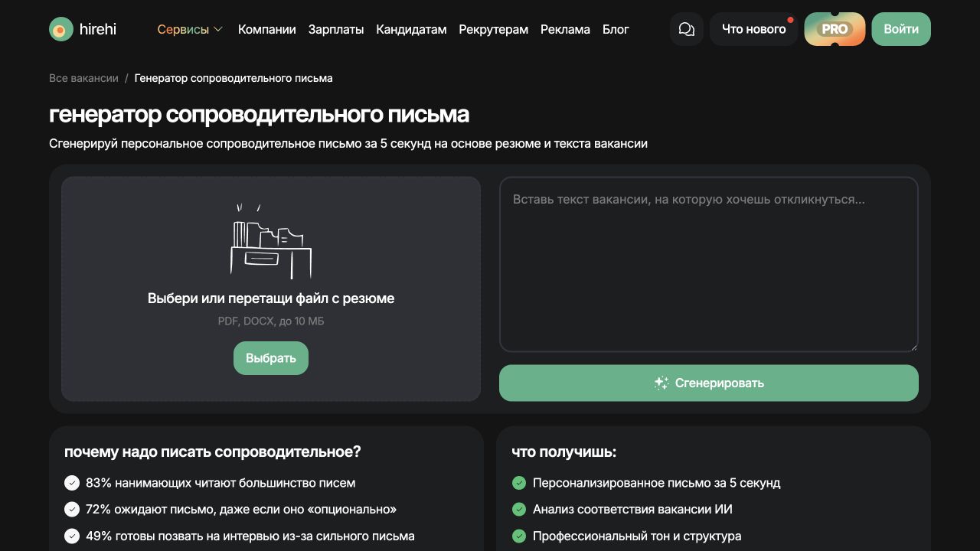Click the Выбрать file button

tap(271, 358)
